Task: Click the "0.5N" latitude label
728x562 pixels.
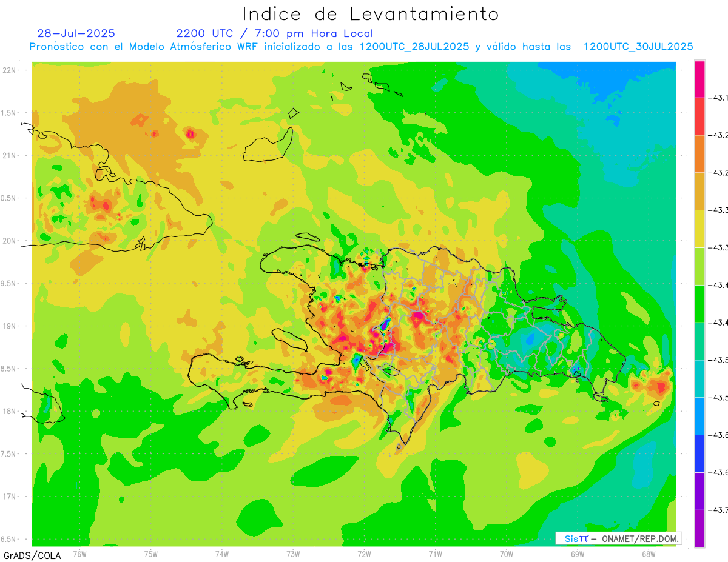Action: (x=9, y=198)
